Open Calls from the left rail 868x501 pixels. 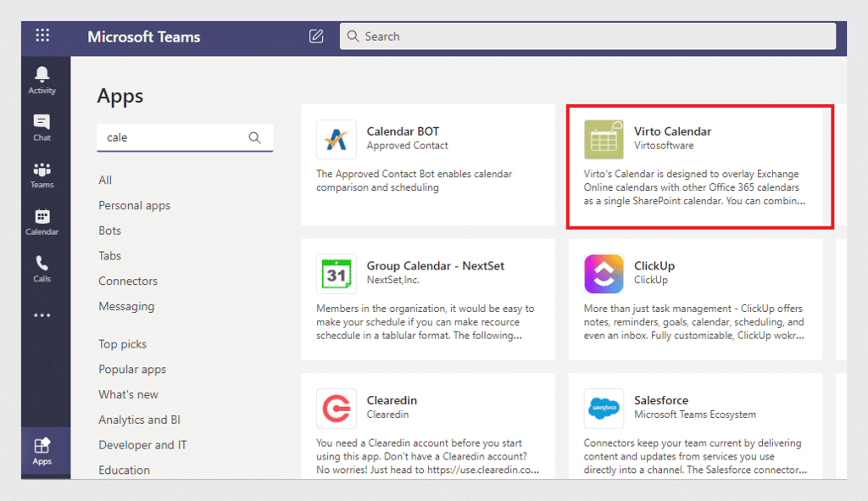point(42,269)
